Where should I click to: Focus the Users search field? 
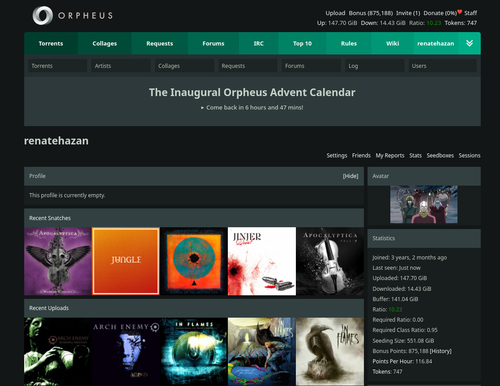click(x=443, y=66)
